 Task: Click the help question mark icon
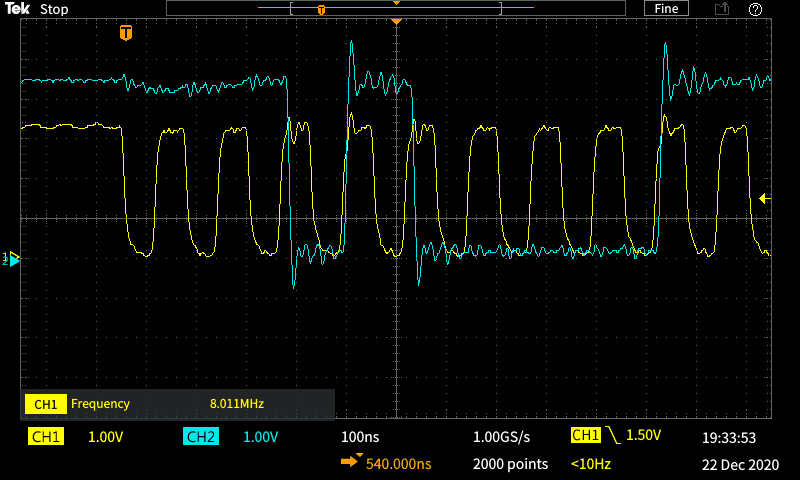click(756, 9)
